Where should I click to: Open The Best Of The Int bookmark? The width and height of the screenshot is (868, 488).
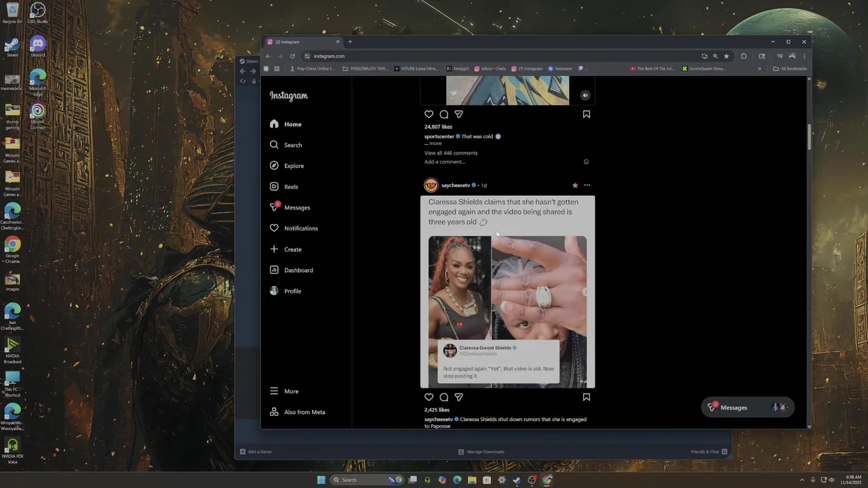[652, 68]
